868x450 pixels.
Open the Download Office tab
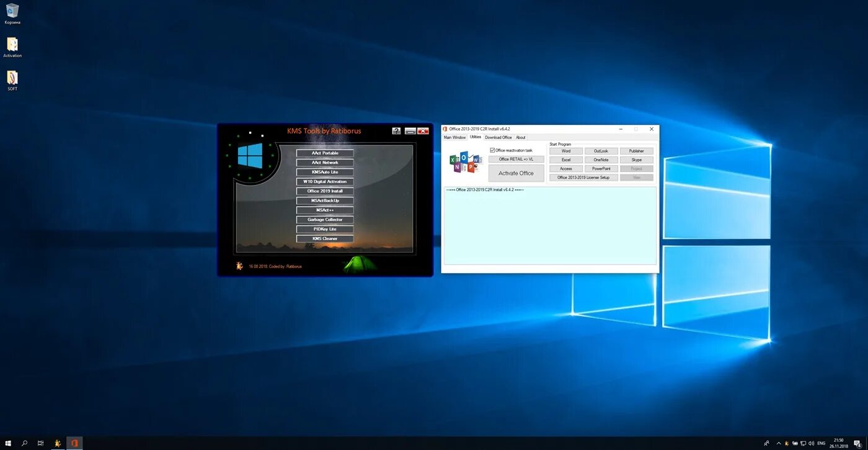498,137
